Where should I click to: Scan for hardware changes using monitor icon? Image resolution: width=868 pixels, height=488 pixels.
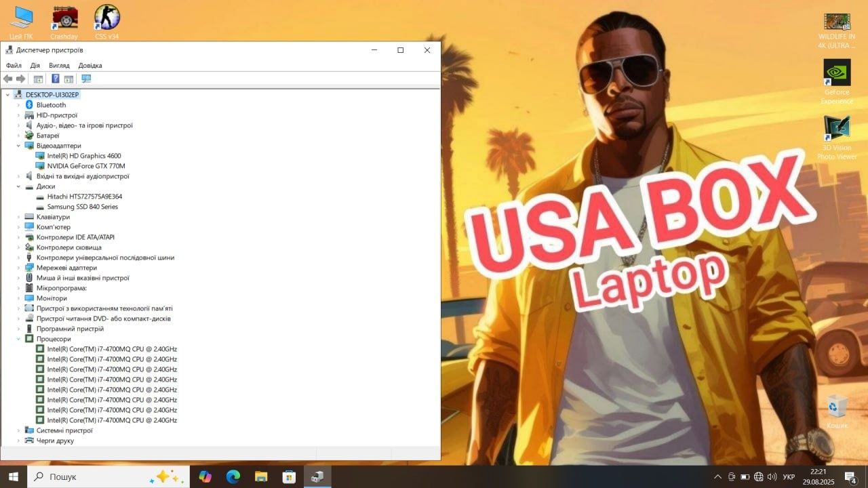click(x=86, y=79)
